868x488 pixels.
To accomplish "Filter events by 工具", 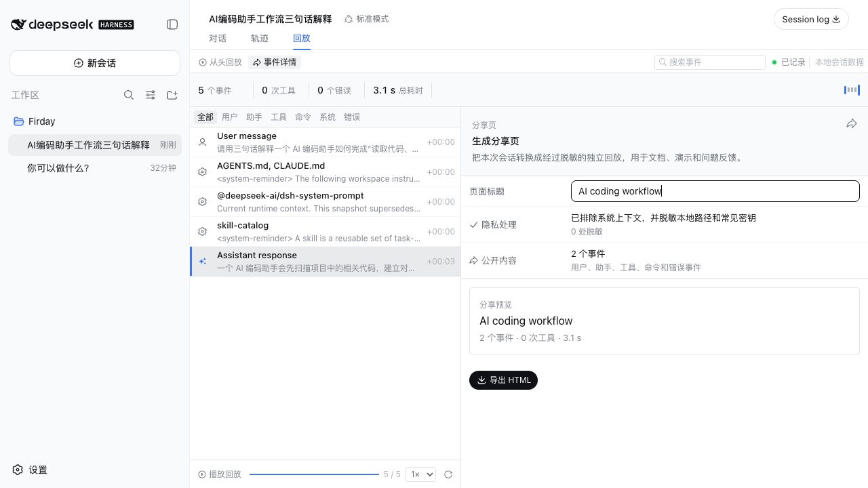I will 279,117.
